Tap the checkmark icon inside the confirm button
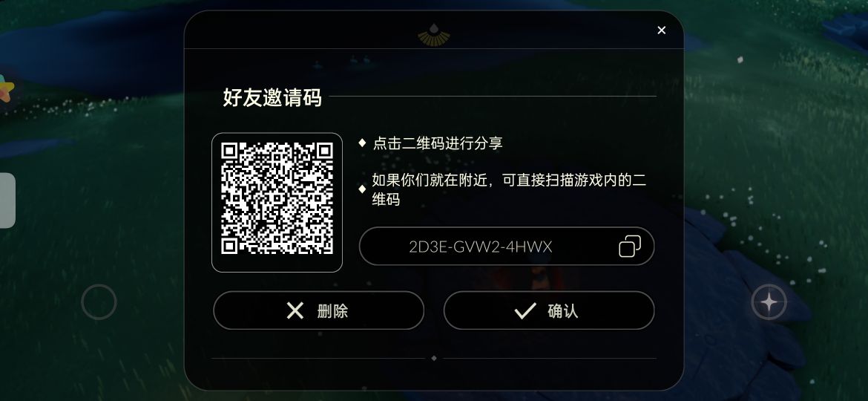The image size is (868, 401). click(x=525, y=310)
